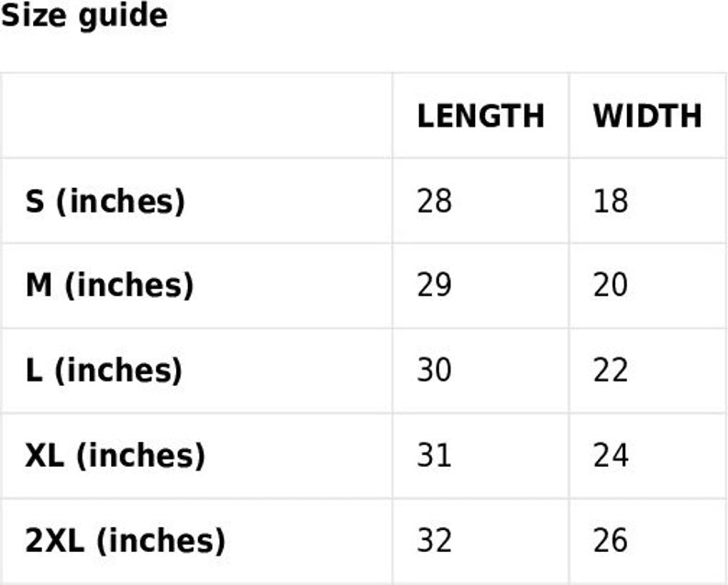Select the WIDTH column header

pos(647,116)
